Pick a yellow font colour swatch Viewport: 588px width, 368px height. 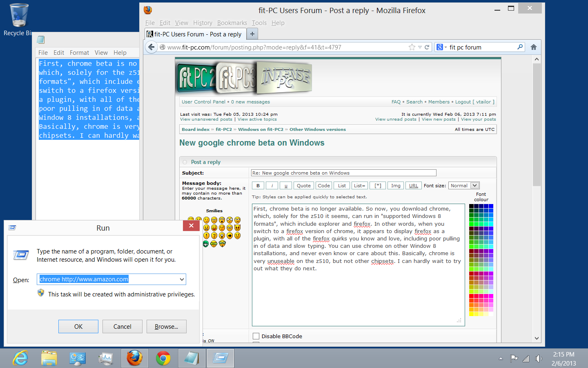tap(471, 314)
